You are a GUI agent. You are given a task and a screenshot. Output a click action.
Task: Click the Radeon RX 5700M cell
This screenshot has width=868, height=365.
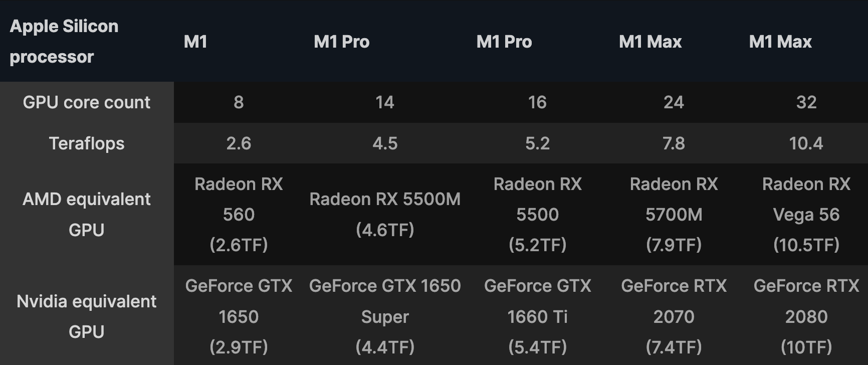pos(674,215)
